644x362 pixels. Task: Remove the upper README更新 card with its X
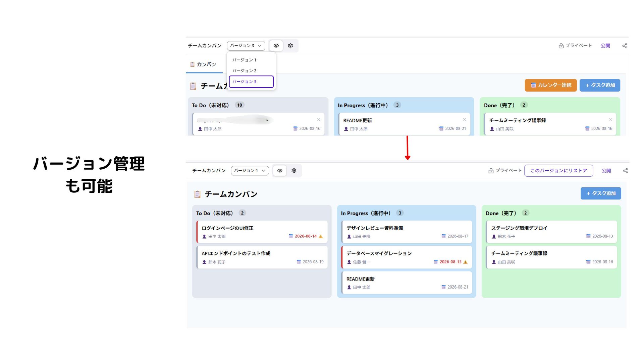tap(465, 120)
